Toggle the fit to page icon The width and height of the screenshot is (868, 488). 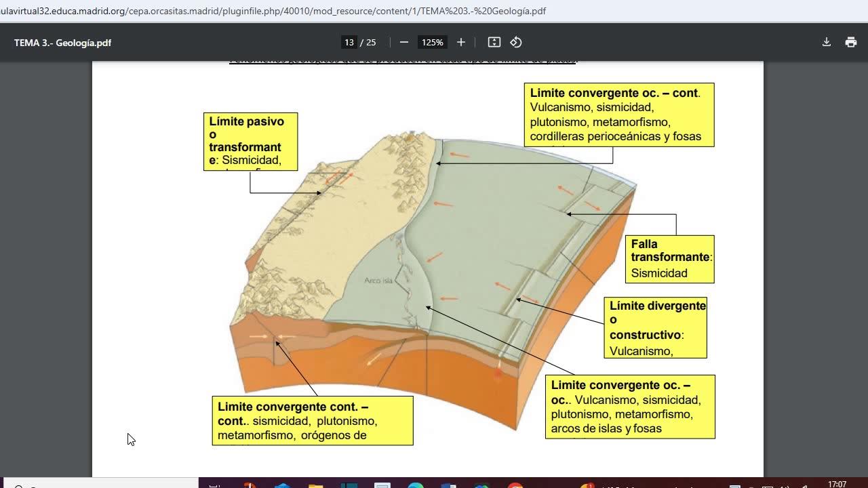click(494, 42)
